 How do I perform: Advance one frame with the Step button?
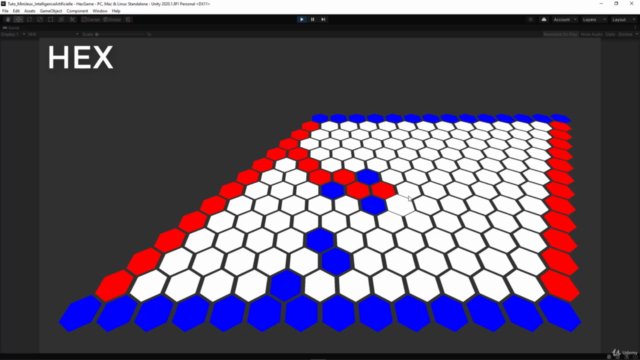tap(323, 19)
